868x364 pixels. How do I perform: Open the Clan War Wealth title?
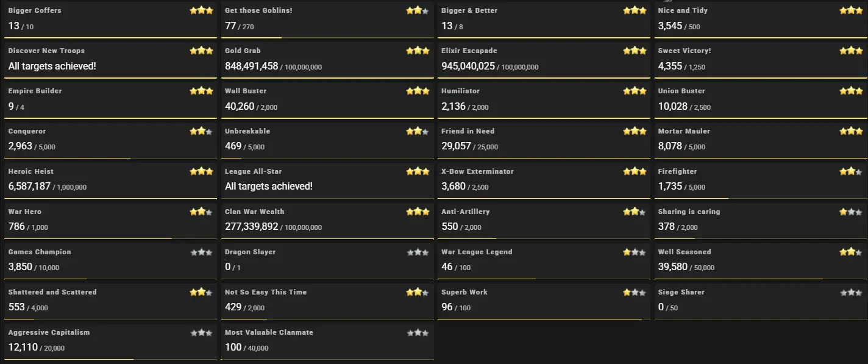pyautogui.click(x=255, y=212)
